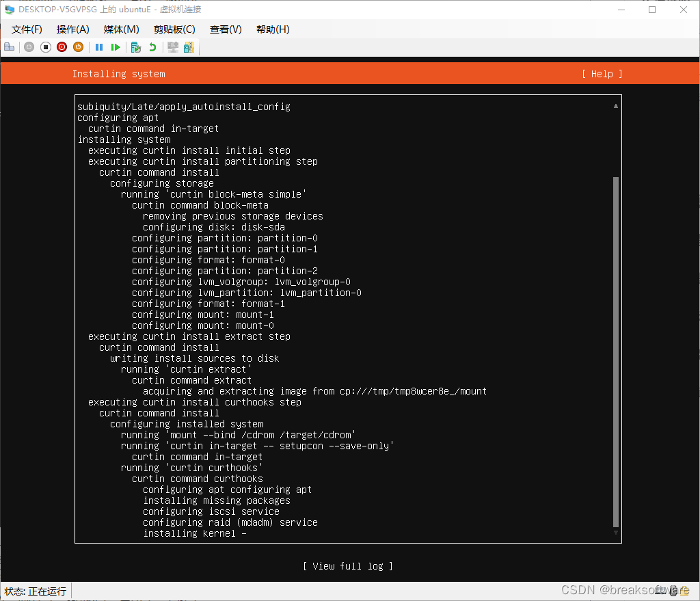Reset the VM with the green play icon
The width and height of the screenshot is (700, 601).
[x=116, y=47]
